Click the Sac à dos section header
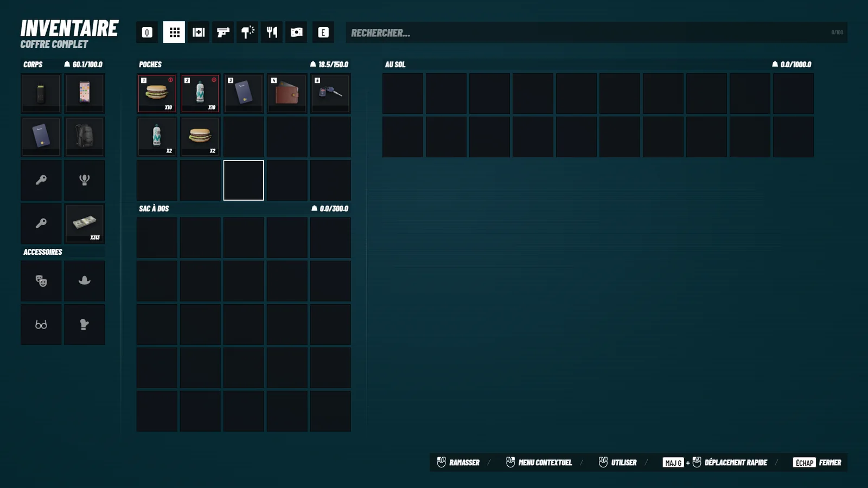This screenshot has width=868, height=488. [154, 209]
